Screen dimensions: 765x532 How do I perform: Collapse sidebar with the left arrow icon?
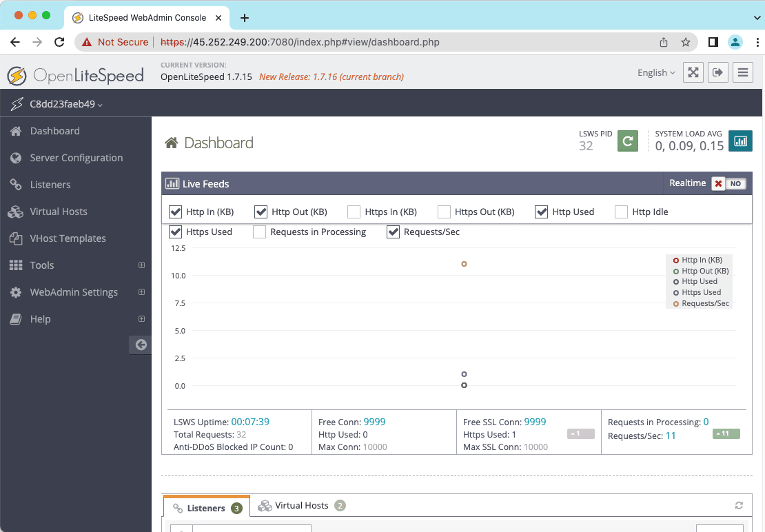141,345
